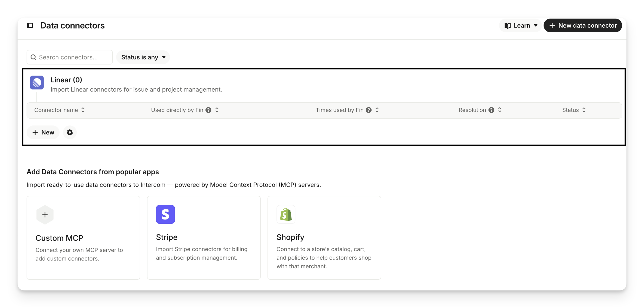
Task: Expand the Learn dropdown menu
Action: tap(521, 26)
